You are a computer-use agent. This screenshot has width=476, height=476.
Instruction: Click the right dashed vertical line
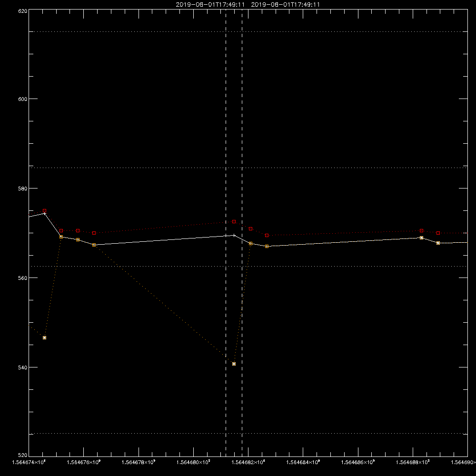(242, 233)
